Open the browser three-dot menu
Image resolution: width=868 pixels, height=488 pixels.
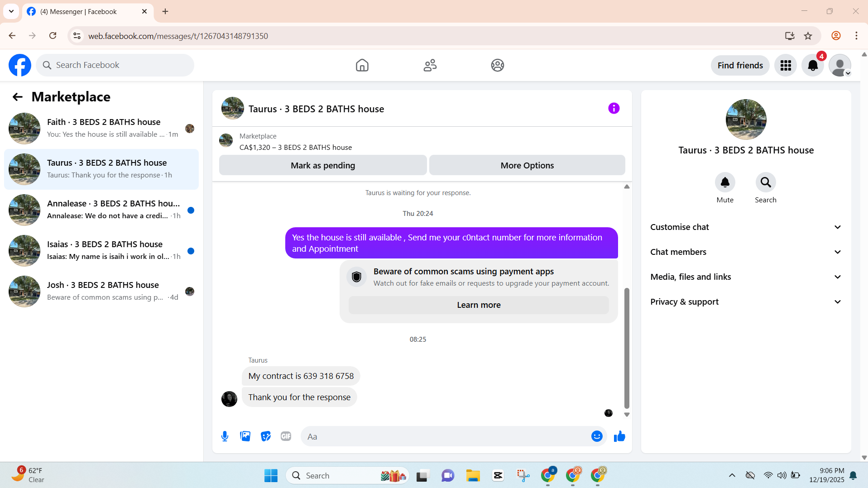(x=856, y=36)
